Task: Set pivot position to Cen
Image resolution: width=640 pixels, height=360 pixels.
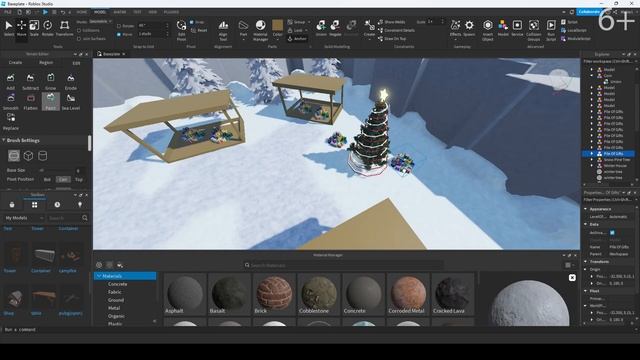Action: click(63, 179)
